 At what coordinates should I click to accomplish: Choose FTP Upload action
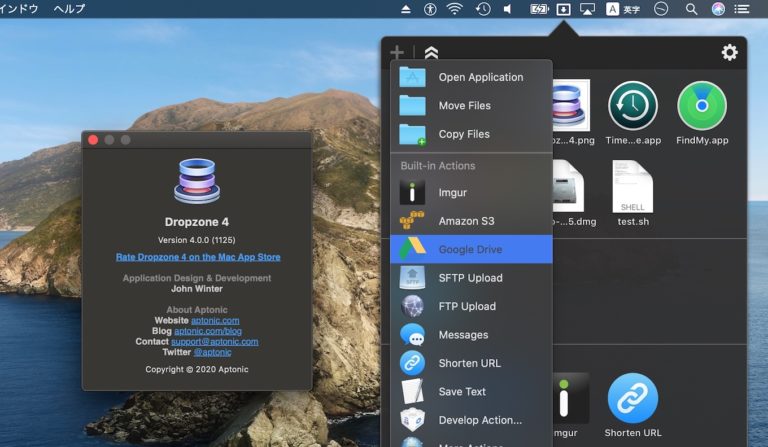coord(467,306)
